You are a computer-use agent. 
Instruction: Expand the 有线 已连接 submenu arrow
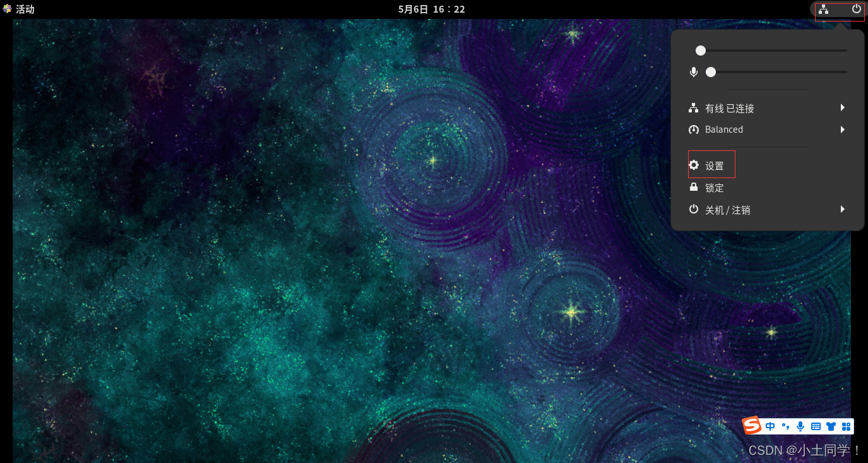tap(842, 108)
